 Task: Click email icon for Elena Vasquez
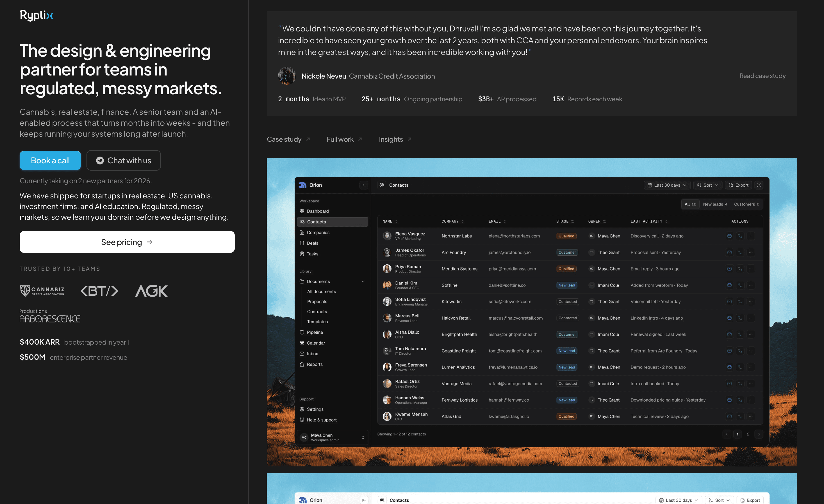click(x=729, y=236)
